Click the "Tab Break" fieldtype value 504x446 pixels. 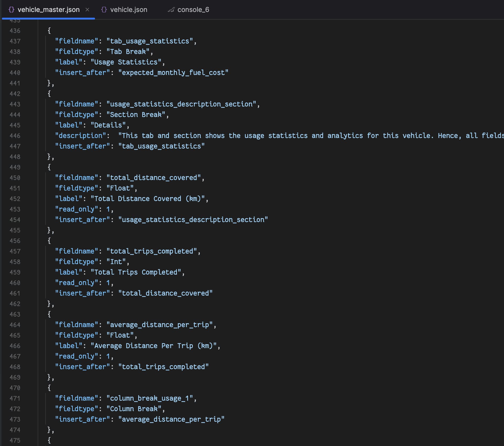[128, 52]
